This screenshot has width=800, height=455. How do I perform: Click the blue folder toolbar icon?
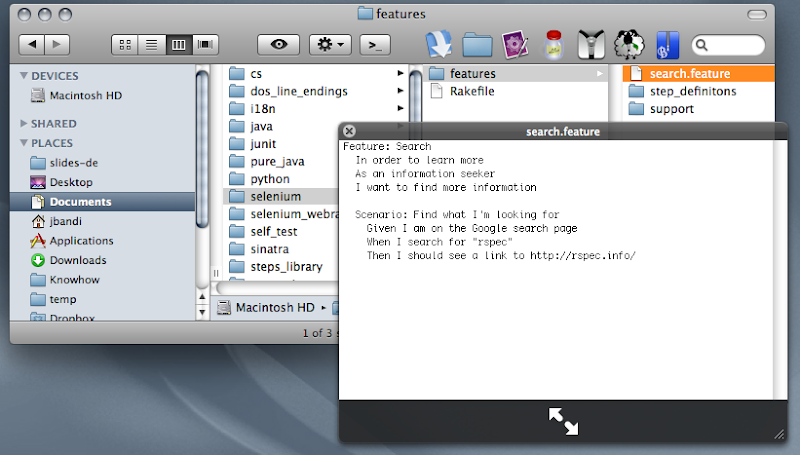(477, 45)
